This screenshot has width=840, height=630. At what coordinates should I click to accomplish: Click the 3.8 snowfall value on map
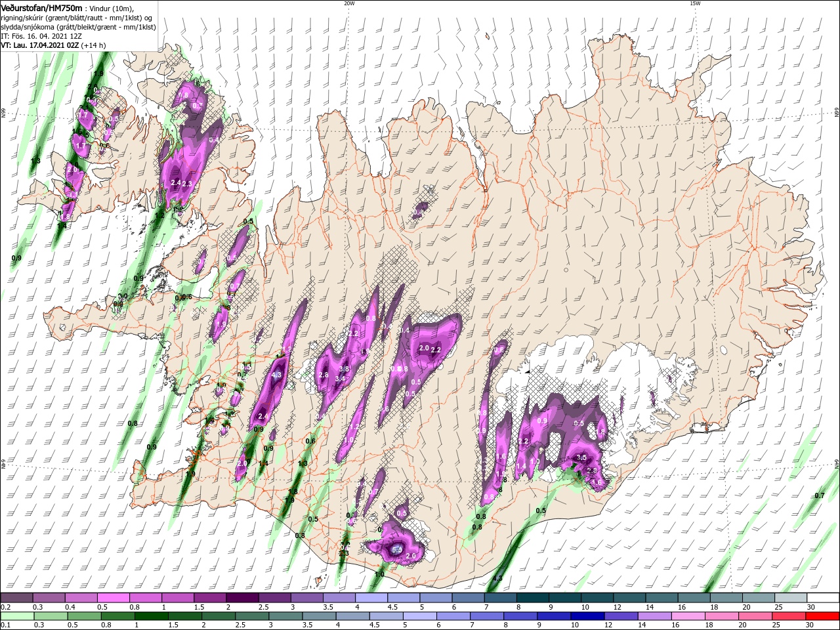(x=343, y=369)
